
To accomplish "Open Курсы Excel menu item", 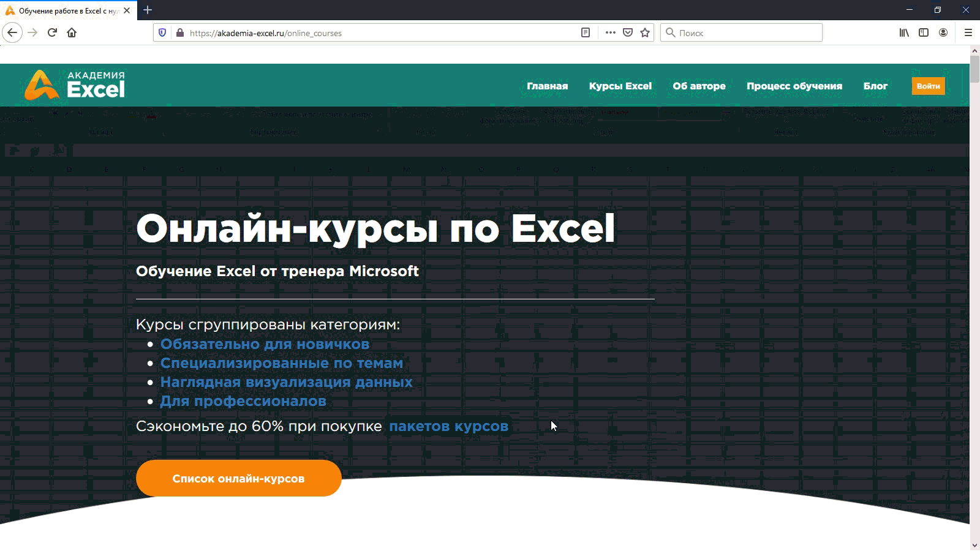I will point(620,86).
